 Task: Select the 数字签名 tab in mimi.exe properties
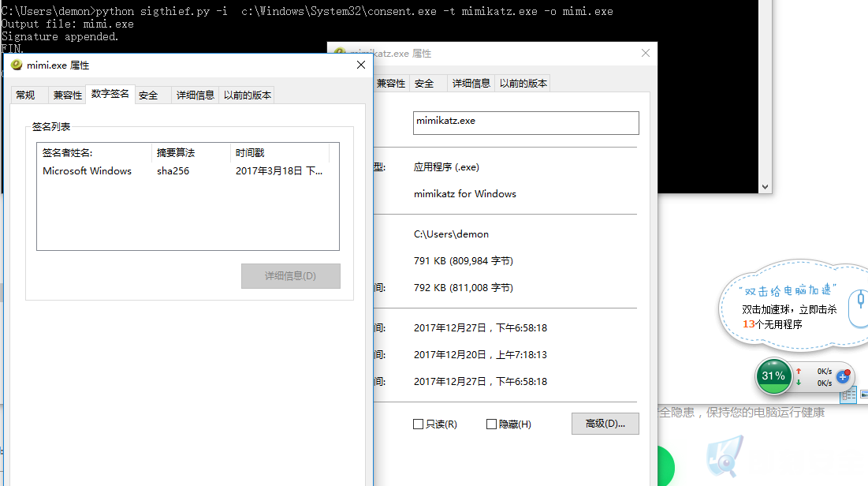110,94
